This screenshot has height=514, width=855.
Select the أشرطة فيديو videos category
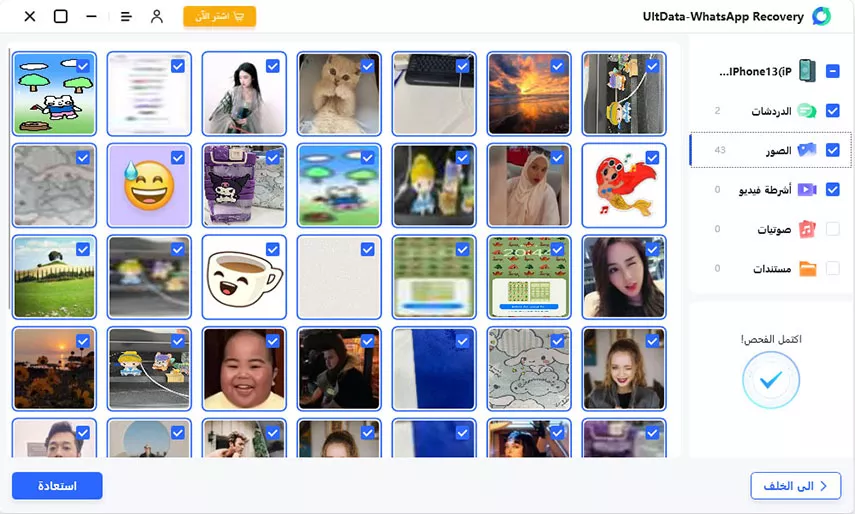[764, 190]
